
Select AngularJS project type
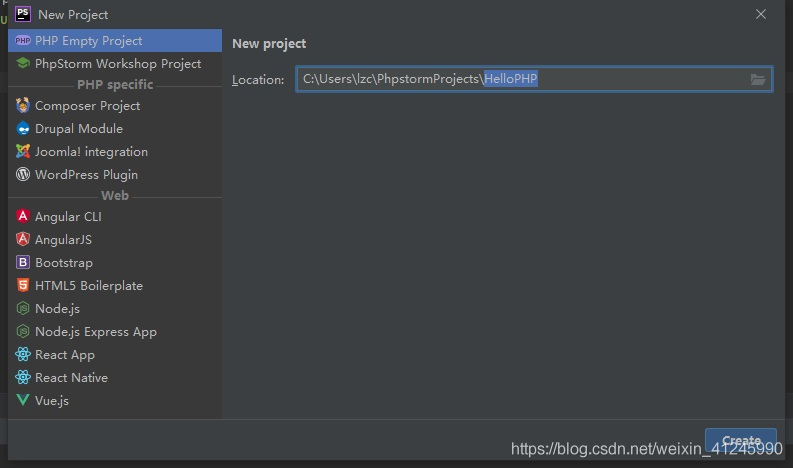click(x=63, y=240)
